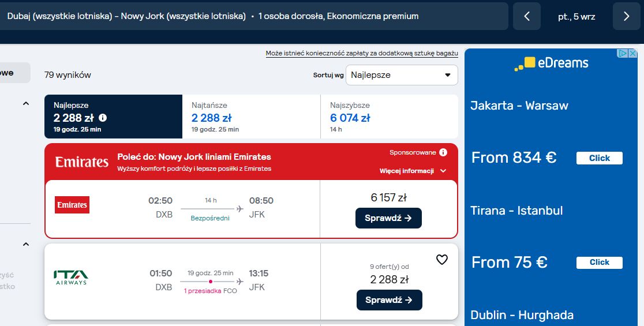Image resolution: width=644 pixels, height=326 pixels.
Task: Go to next day with right arrow
Action: pos(626,16)
